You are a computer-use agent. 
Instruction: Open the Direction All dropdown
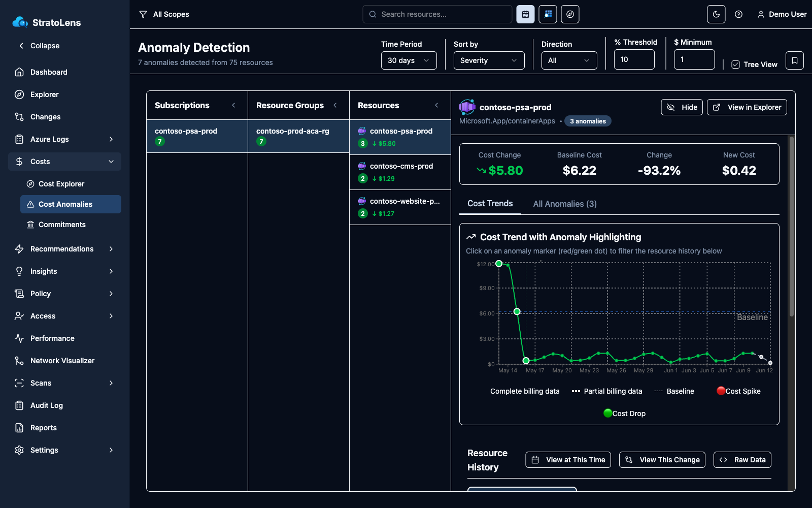(569, 60)
